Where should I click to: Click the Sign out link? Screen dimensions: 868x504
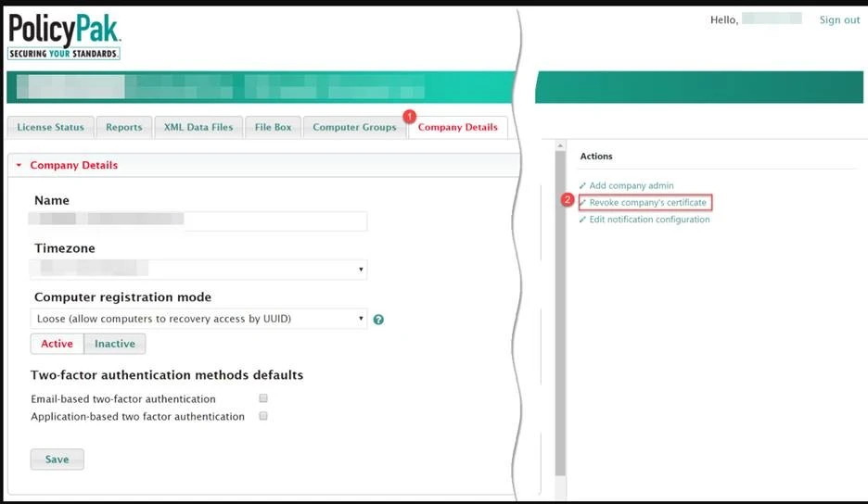(839, 20)
